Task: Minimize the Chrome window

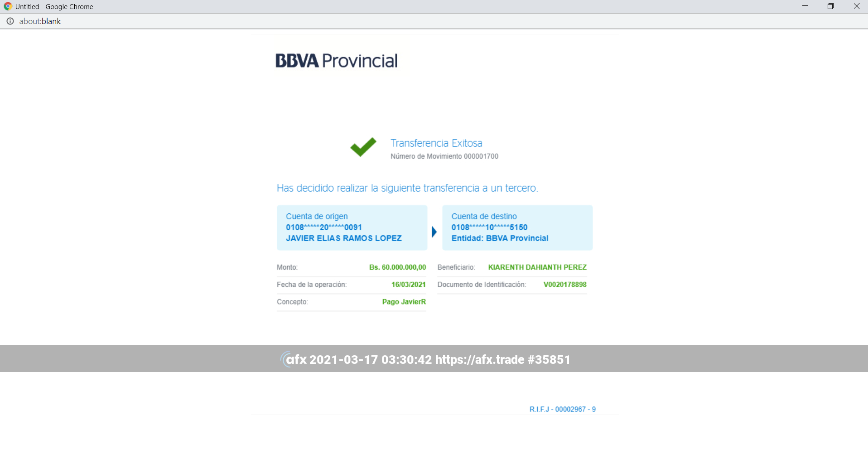Action: click(x=805, y=6)
